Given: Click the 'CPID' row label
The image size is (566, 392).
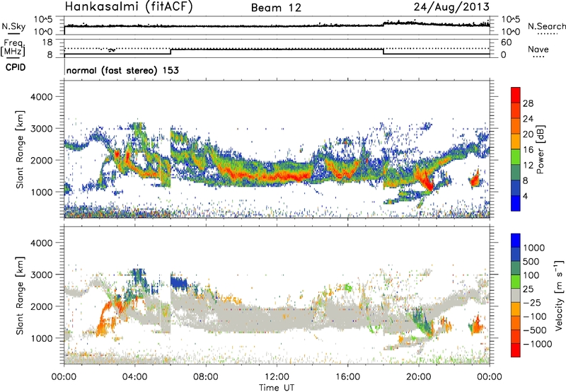Looking at the screenshot, I should 16,67.
